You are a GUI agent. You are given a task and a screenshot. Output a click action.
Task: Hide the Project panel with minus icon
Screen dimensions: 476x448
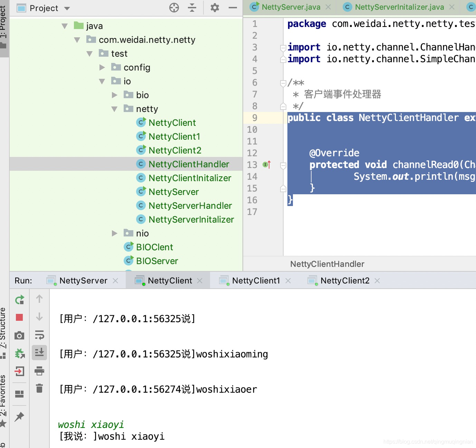click(233, 8)
